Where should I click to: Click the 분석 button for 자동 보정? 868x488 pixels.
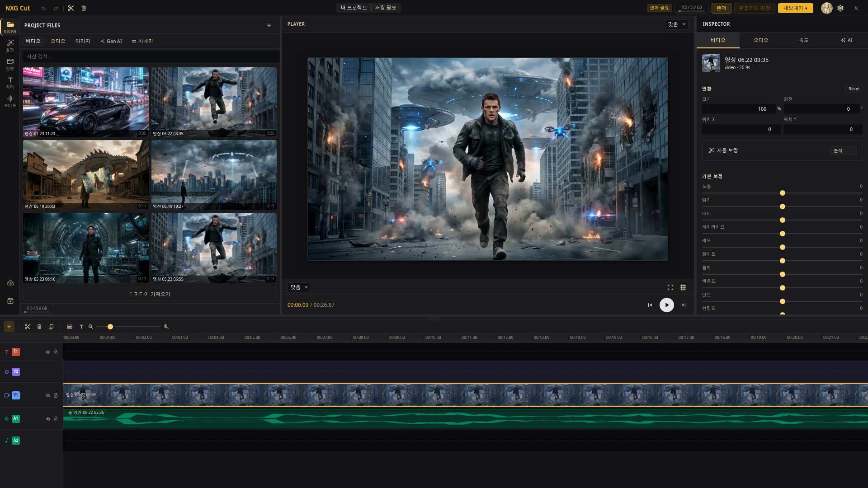click(x=843, y=150)
